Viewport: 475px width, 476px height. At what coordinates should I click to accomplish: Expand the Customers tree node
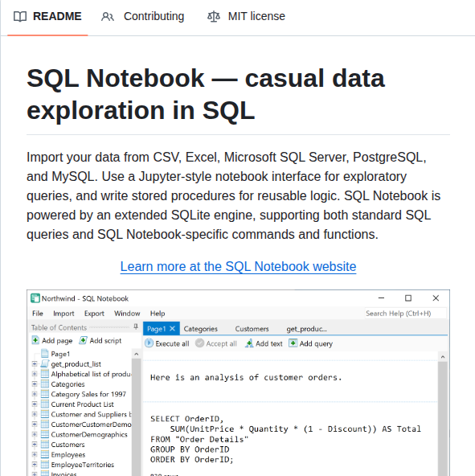(35, 444)
